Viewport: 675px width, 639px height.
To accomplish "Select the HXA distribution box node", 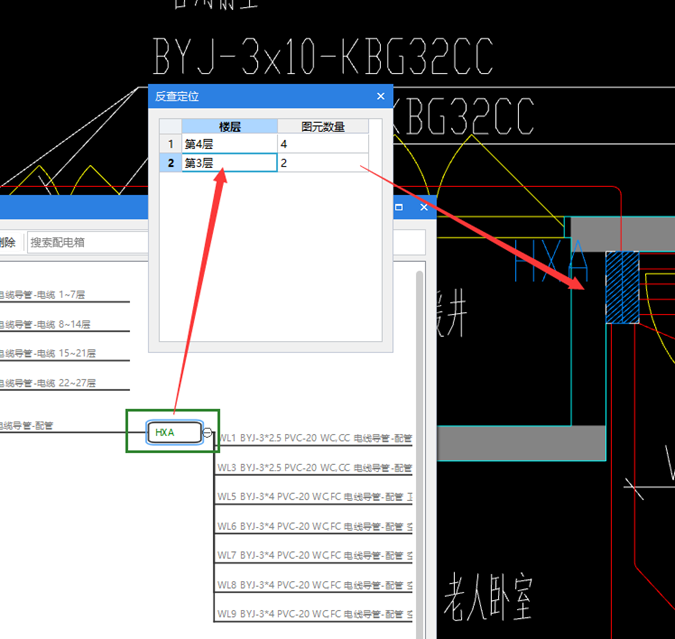I will point(174,432).
